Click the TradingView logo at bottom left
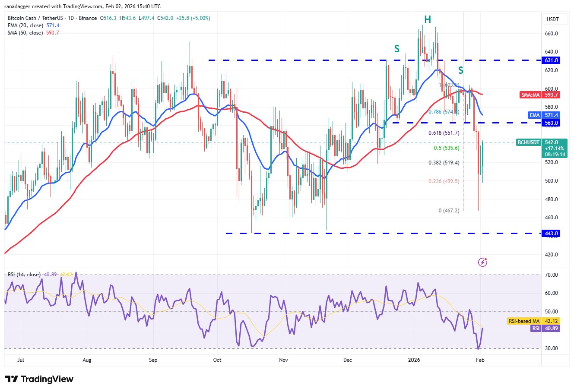 click(39, 379)
